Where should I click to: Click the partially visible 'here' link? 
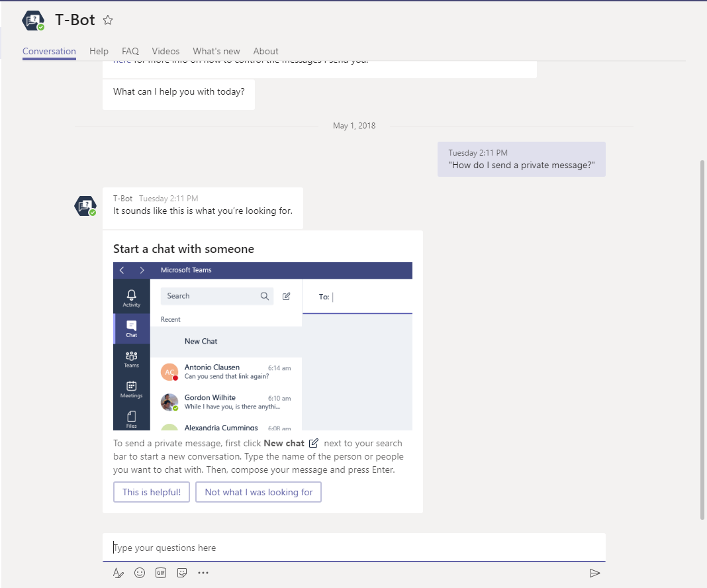[x=122, y=61]
